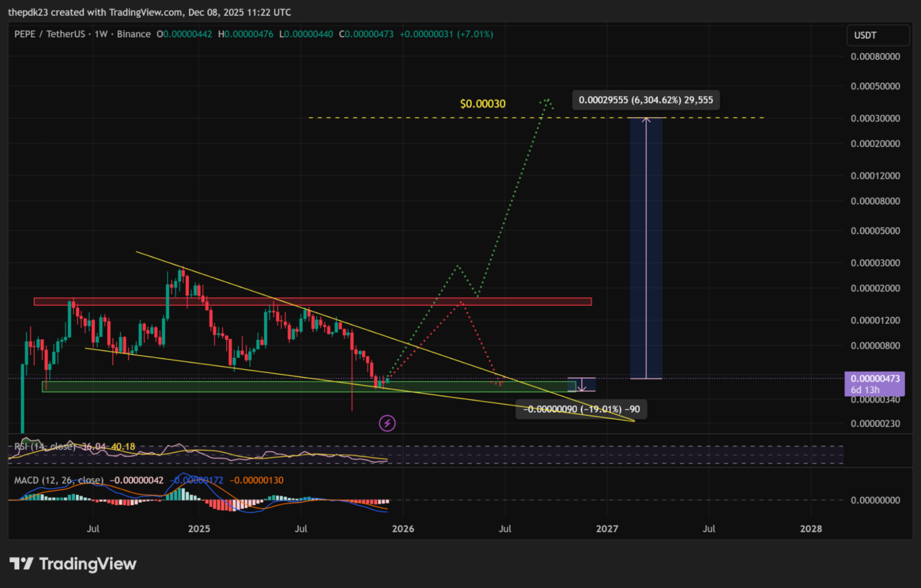Click the 2026 label on the time axis
This screenshot has height=588, width=921.
point(403,529)
